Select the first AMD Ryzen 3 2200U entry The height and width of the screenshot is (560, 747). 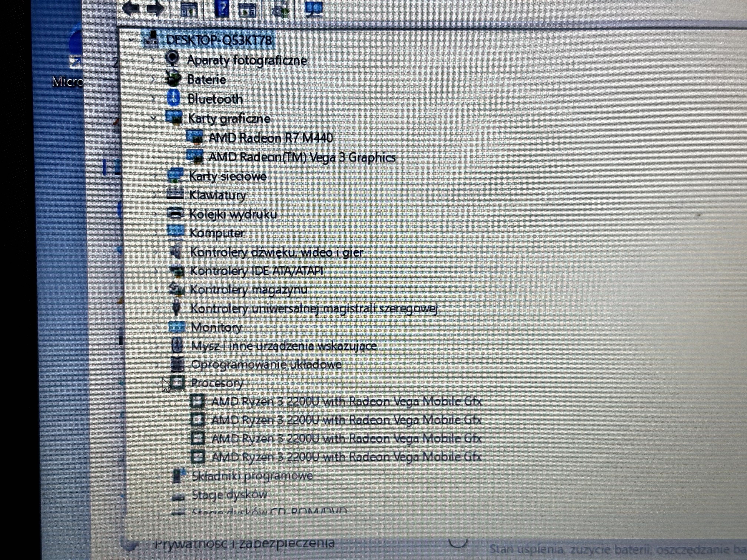(x=346, y=401)
